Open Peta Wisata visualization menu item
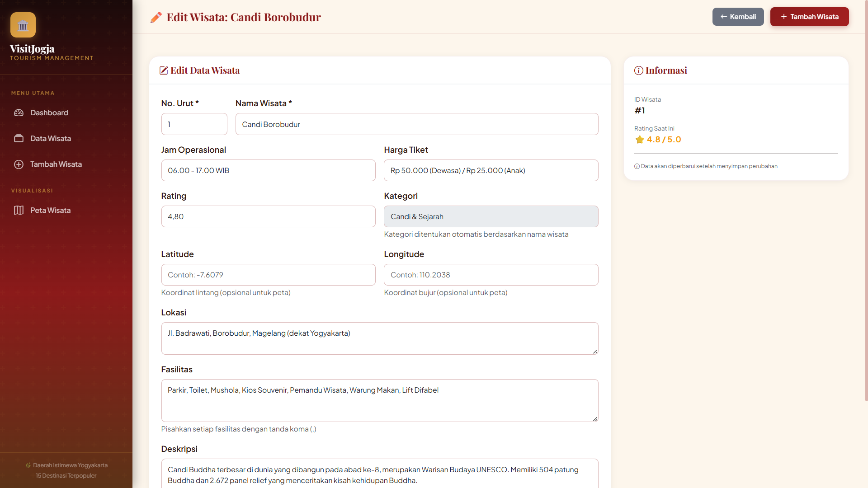Viewport: 868px width, 488px height. (x=66, y=210)
